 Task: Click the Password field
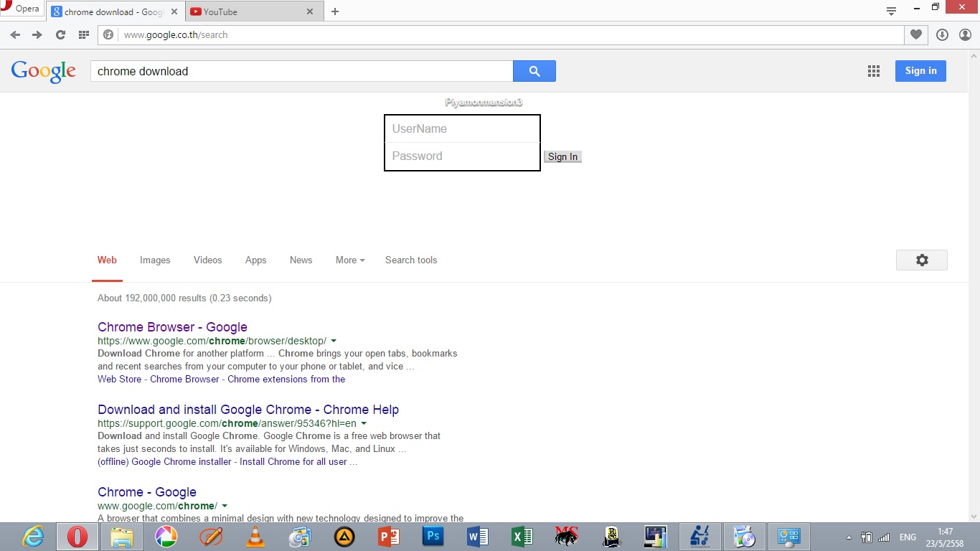pyautogui.click(x=462, y=156)
